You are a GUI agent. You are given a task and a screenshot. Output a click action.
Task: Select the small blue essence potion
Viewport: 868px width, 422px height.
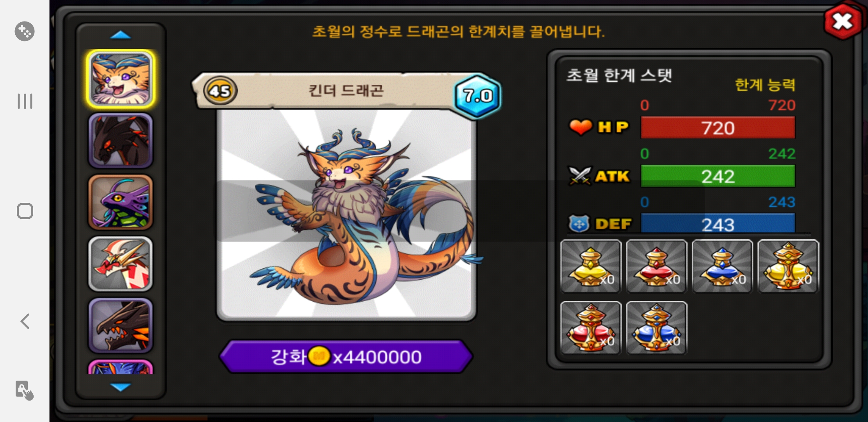coord(722,266)
